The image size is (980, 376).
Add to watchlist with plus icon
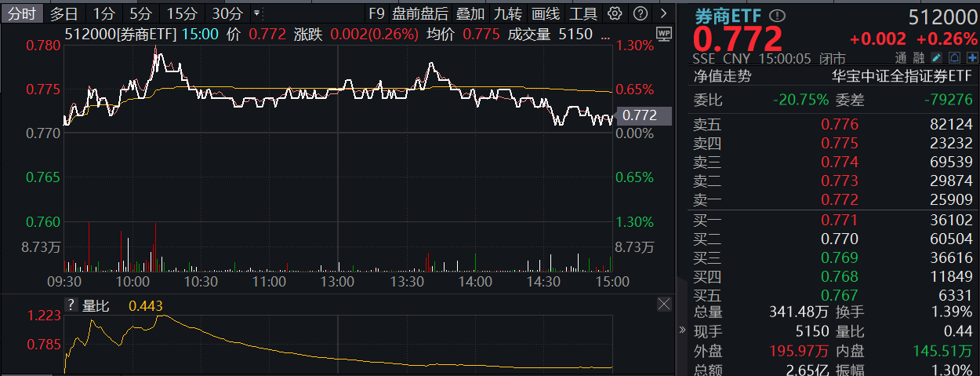[972, 58]
